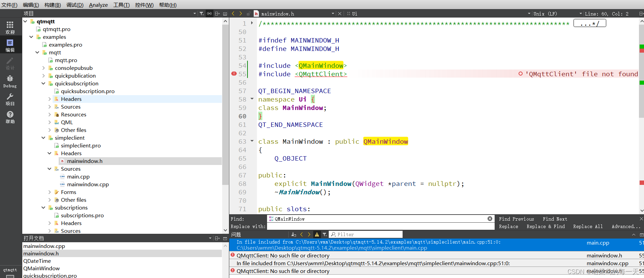Open mainwindow.cpp in open documents list
The image size is (644, 278).
click(44, 246)
